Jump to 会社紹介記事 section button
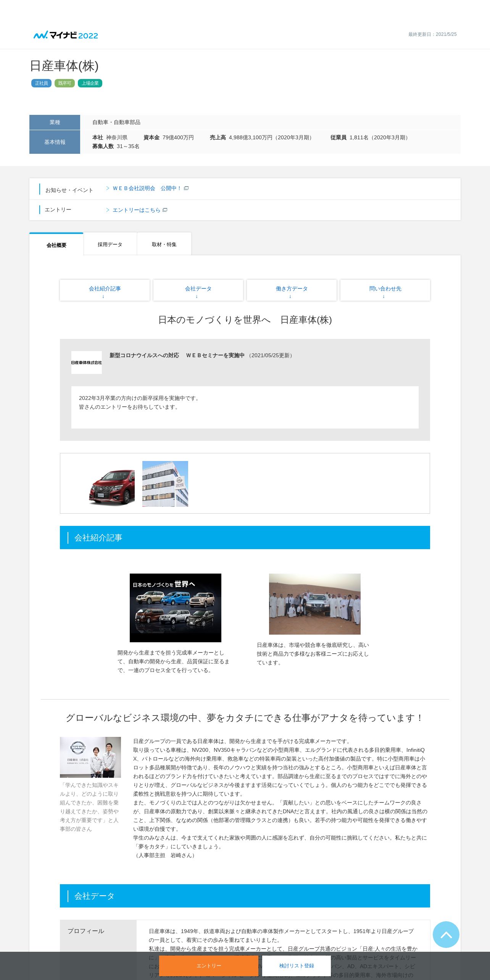The width and height of the screenshot is (490, 980). [105, 290]
